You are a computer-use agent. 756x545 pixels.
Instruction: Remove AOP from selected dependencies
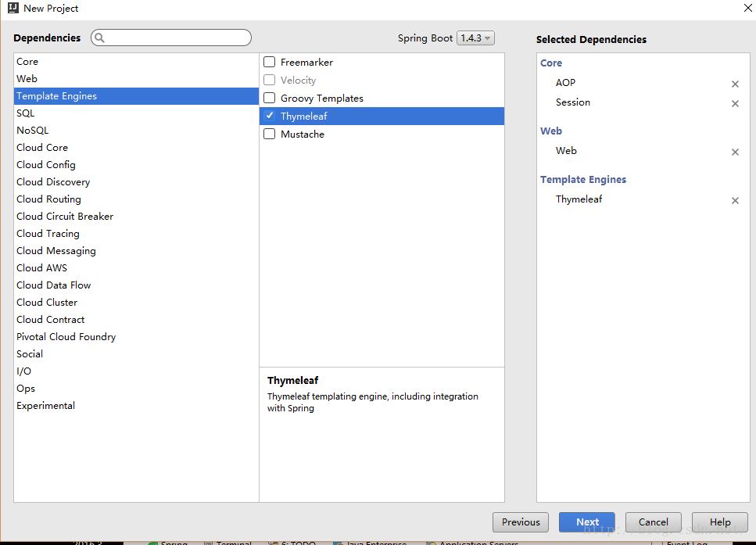point(735,84)
